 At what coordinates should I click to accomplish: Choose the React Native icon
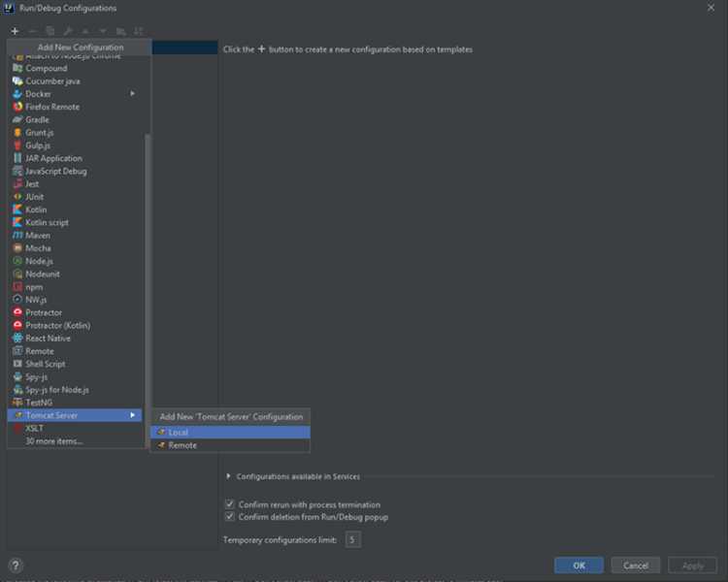point(17,339)
